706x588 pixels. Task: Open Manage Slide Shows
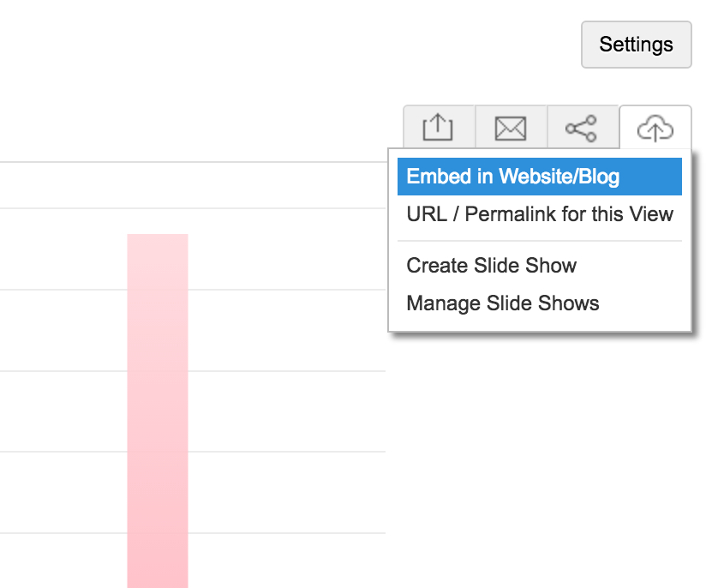point(502,303)
